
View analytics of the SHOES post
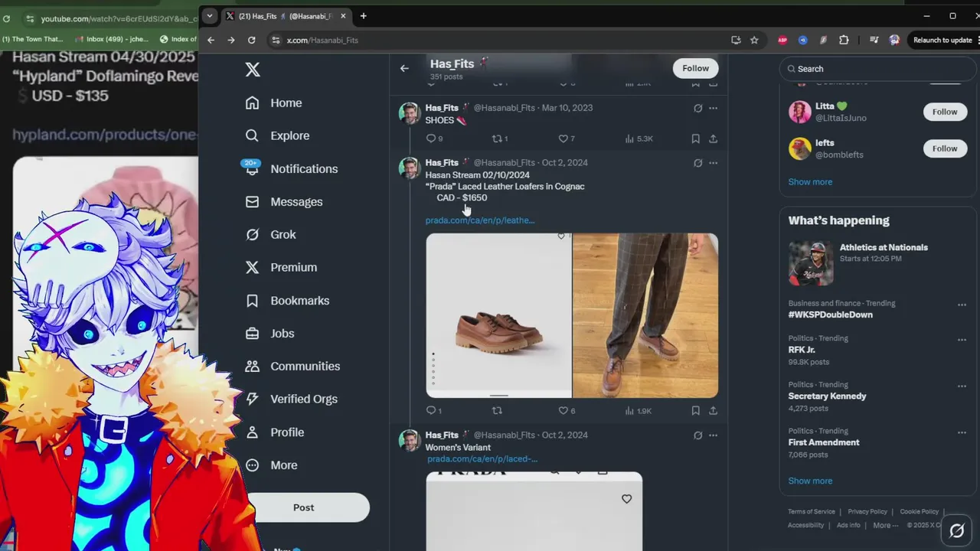pos(639,139)
